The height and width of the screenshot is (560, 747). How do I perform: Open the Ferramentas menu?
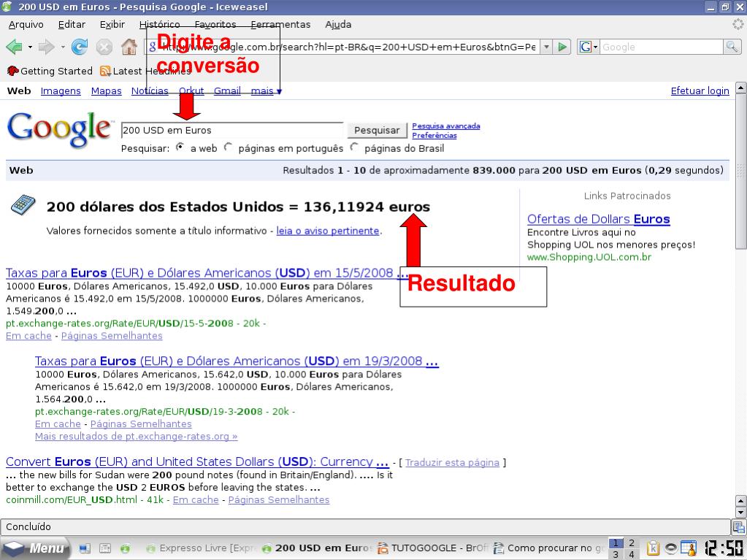pyautogui.click(x=280, y=24)
